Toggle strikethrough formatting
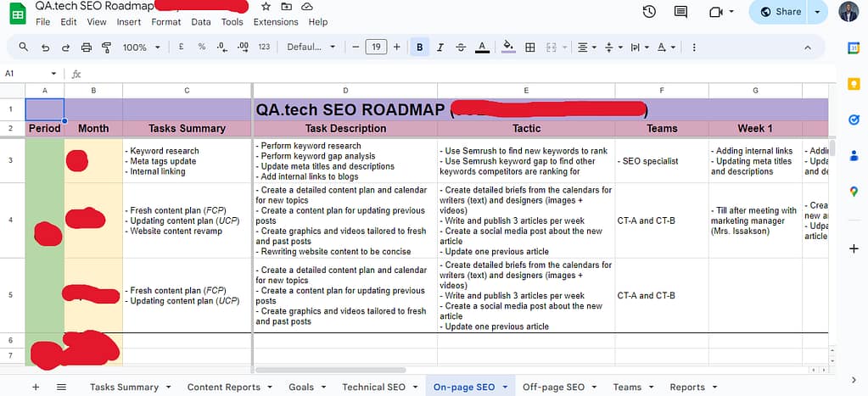The image size is (868, 396). (x=461, y=47)
